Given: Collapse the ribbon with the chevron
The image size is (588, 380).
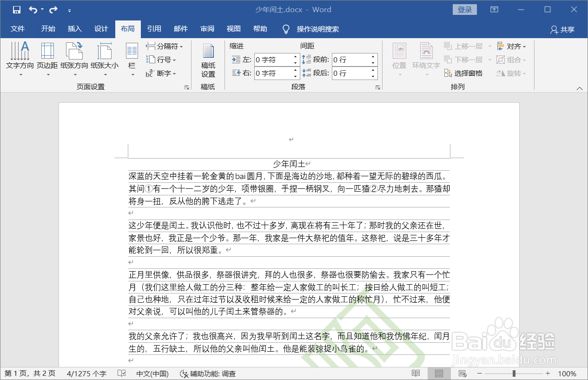Looking at the screenshot, I should 579,88.
